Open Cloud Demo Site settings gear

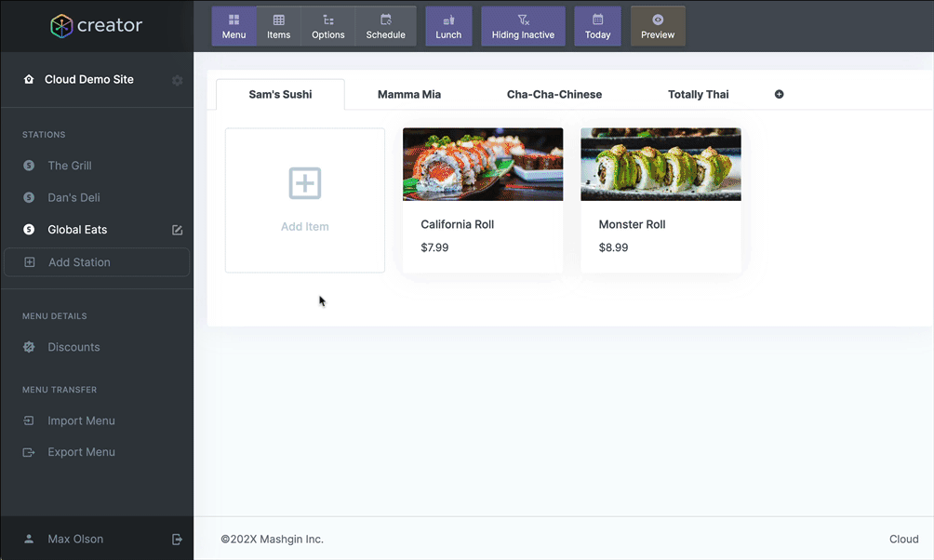click(178, 80)
